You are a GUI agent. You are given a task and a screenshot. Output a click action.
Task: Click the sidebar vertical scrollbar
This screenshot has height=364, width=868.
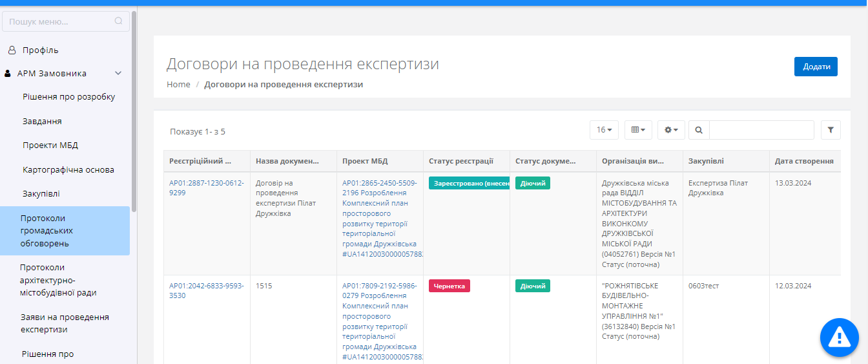click(134, 111)
